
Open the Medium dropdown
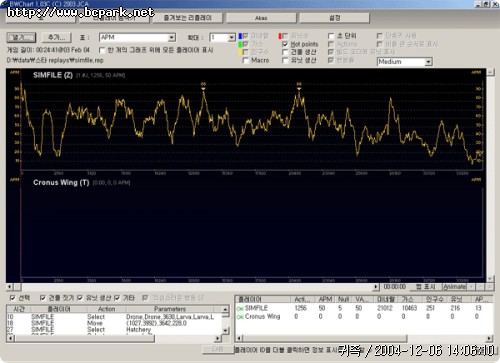(429, 62)
